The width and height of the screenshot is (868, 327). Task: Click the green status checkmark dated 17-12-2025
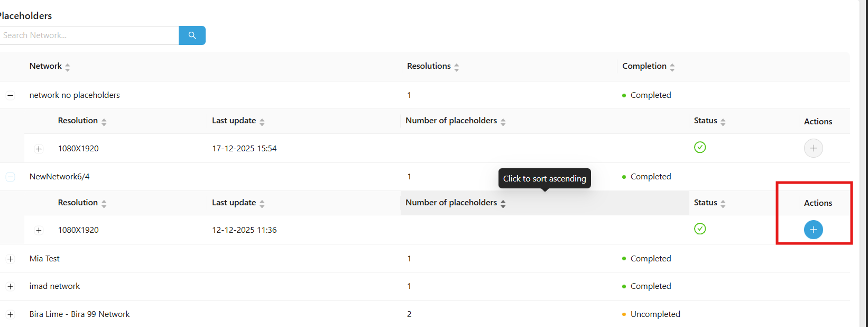pos(700,148)
